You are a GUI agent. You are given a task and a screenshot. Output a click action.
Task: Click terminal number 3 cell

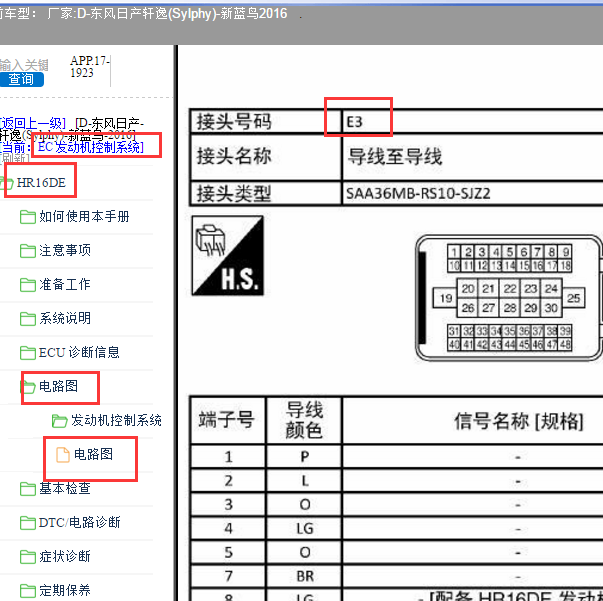click(228, 504)
